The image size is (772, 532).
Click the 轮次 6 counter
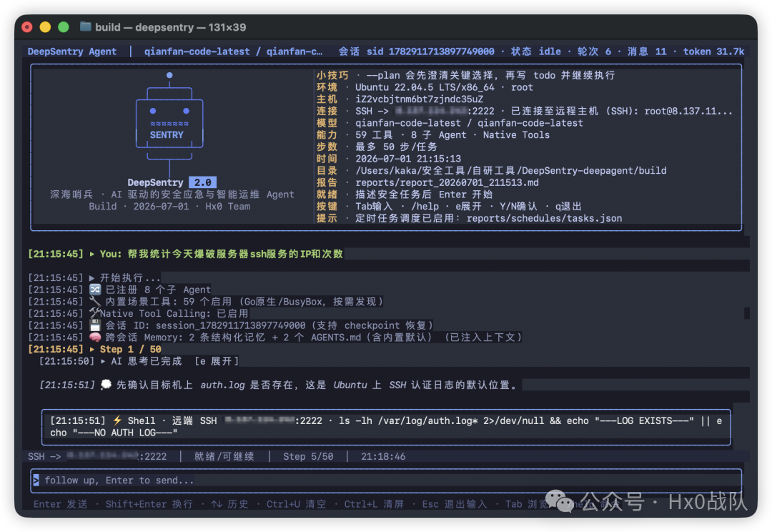594,51
